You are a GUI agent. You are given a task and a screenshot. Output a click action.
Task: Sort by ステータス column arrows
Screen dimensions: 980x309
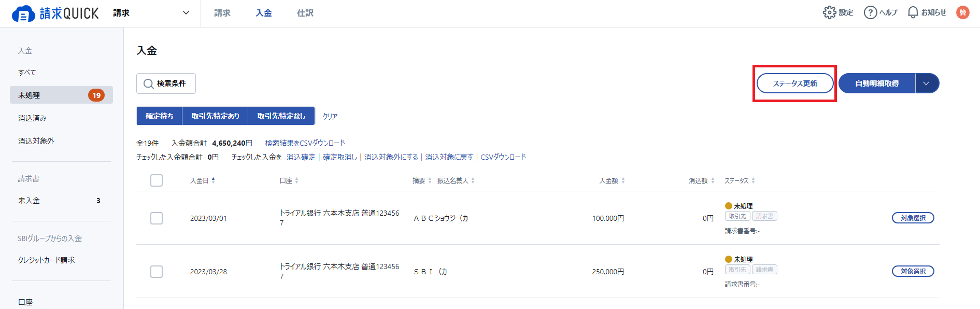pyautogui.click(x=753, y=180)
